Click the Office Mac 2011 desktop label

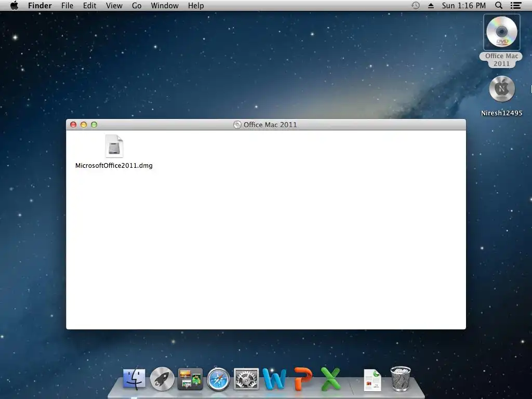click(x=501, y=60)
